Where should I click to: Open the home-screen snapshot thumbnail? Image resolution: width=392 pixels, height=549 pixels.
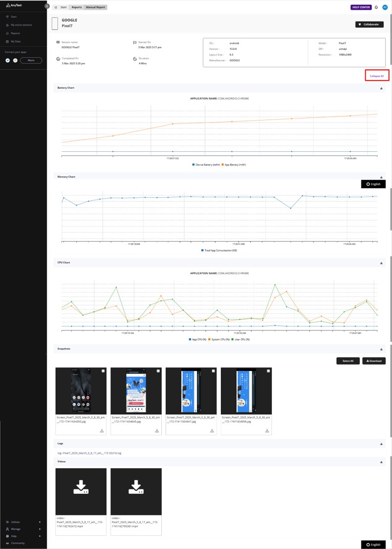pos(81,391)
